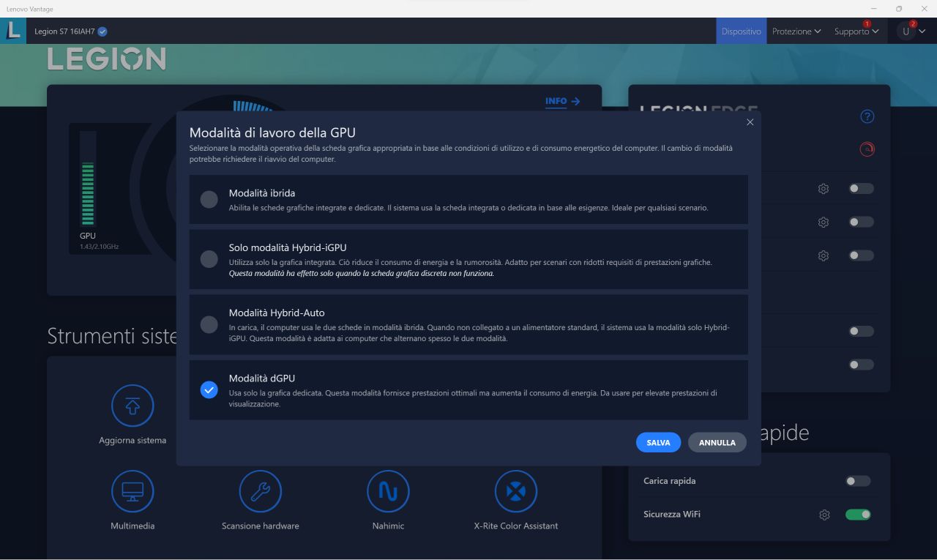Toggle the second switch in Legion Edge panel
This screenshot has height=560, width=937.
(x=861, y=222)
